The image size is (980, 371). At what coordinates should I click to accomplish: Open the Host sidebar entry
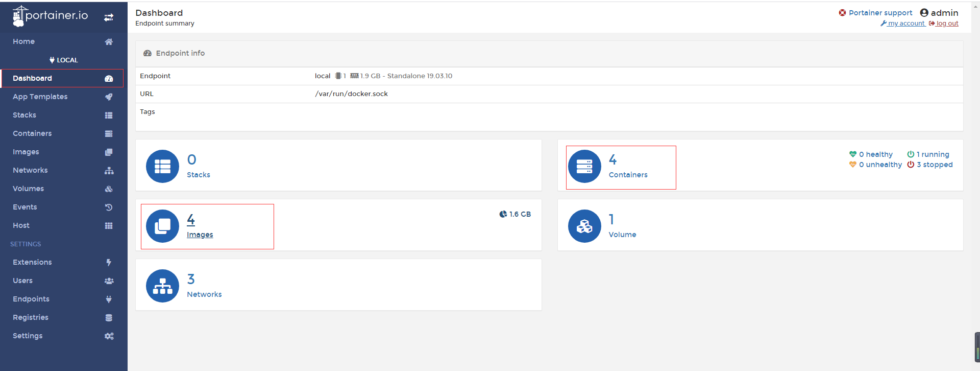tap(21, 225)
